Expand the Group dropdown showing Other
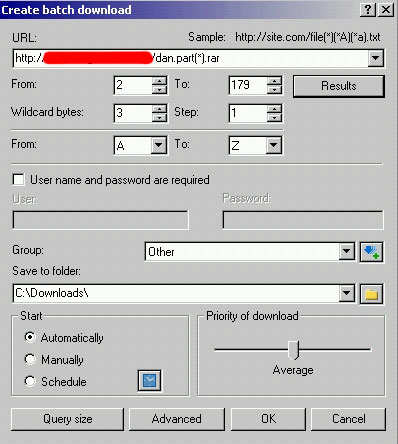Image resolution: width=398 pixels, height=444 pixels. coord(347,251)
